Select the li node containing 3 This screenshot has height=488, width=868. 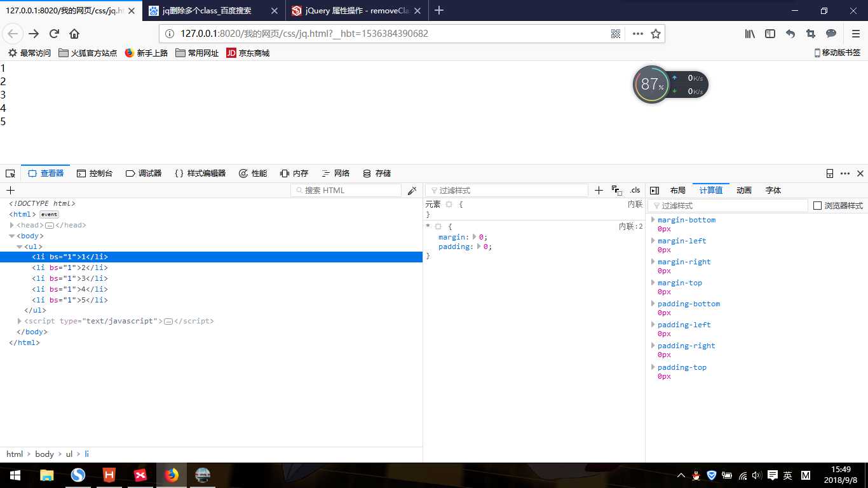[x=211, y=278]
